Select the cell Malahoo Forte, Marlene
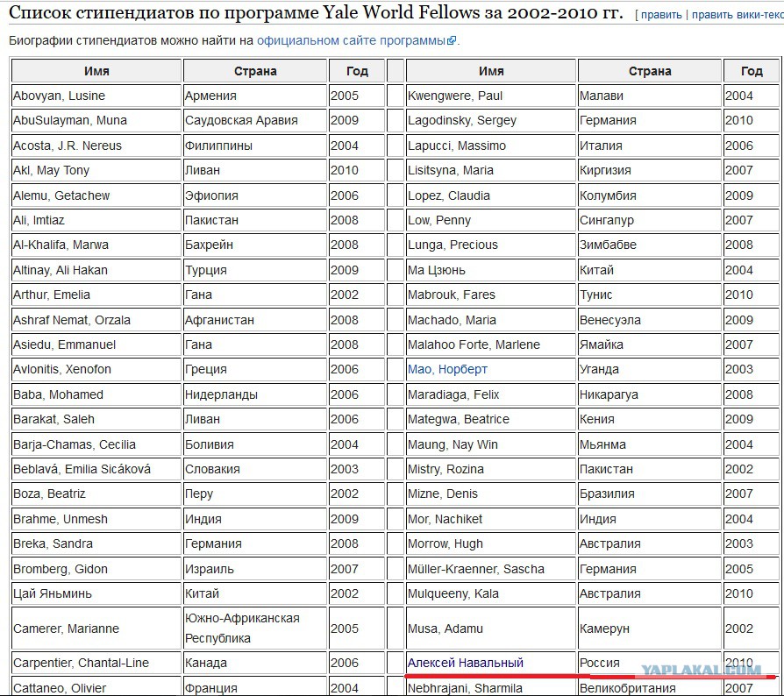The width and height of the screenshot is (784, 696). tap(491, 344)
